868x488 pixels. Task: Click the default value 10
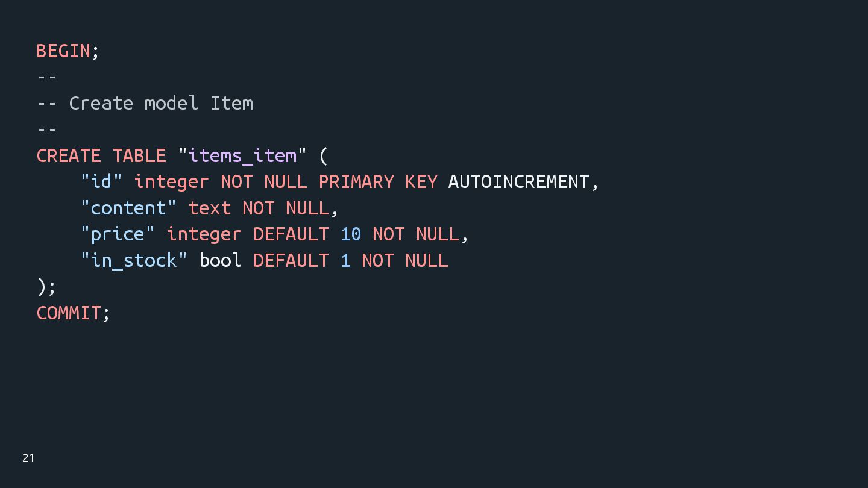tap(351, 234)
